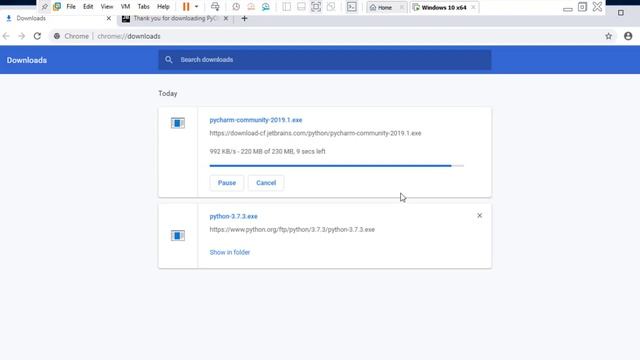This screenshot has width=640, height=360.
Task: Click the VMware library icon beside File
Action: 57,7
